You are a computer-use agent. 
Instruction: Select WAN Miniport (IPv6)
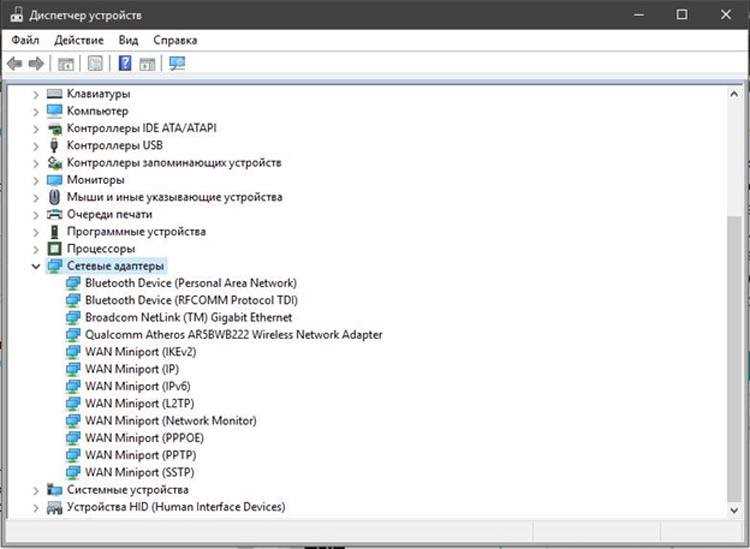[138, 386]
